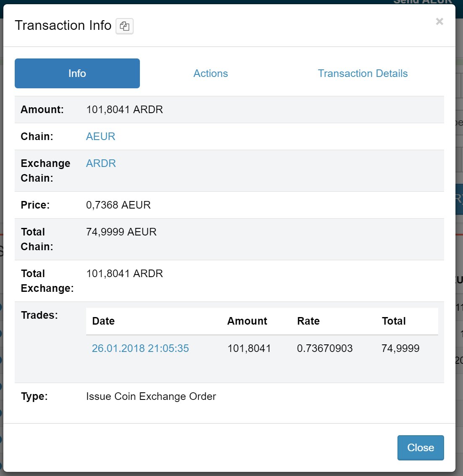Dismiss the dialog with the X icon
The height and width of the screenshot is (476, 463).
pyautogui.click(x=439, y=21)
